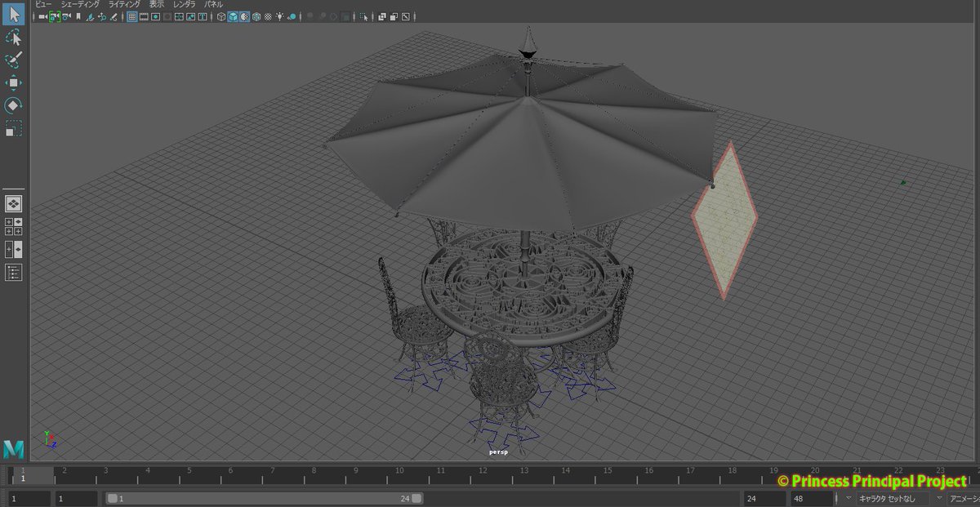Viewport: 980px width, 507px height.
Task: Click the playback start time field
Action: (76, 498)
